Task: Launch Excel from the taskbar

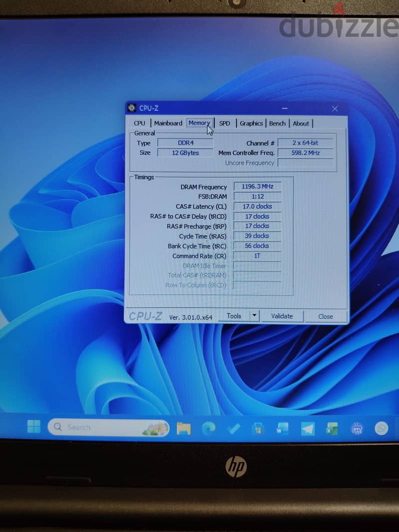Action: [332, 429]
